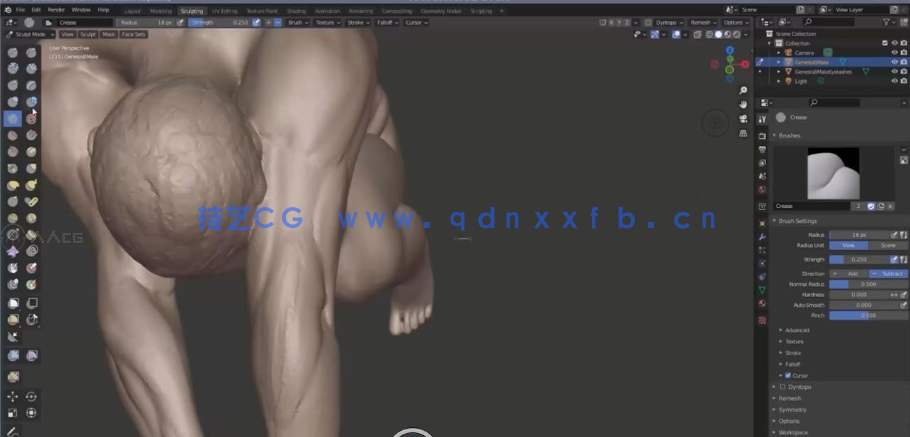Select the Smooth brush tool
The image size is (910, 437).
31,119
